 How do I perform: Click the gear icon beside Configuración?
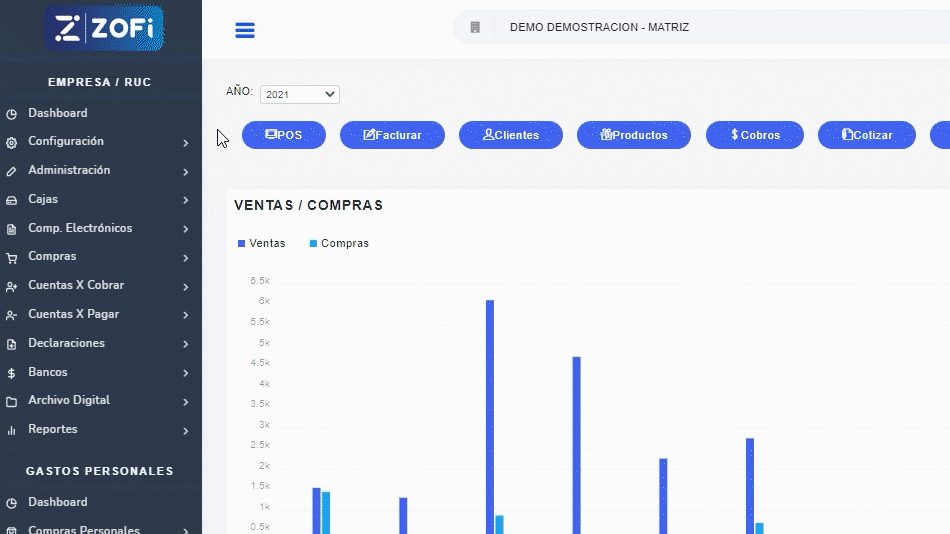click(x=11, y=142)
